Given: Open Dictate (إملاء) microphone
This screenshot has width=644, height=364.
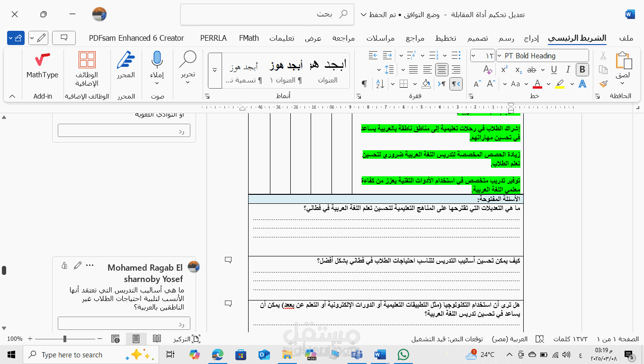Looking at the screenshot, I should coord(157,60).
